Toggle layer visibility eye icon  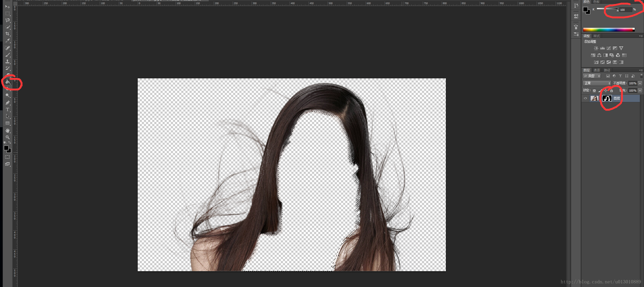coord(585,98)
